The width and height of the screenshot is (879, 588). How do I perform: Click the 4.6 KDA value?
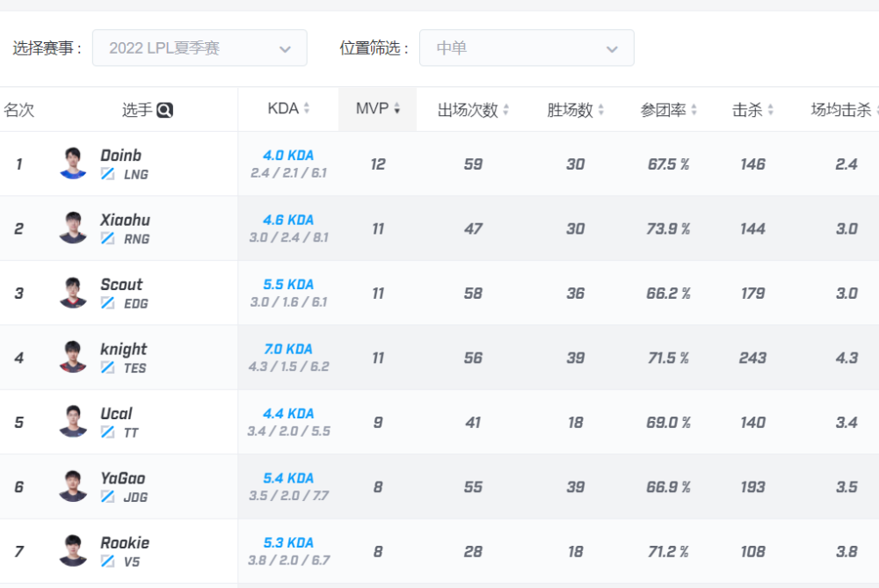pos(288,220)
